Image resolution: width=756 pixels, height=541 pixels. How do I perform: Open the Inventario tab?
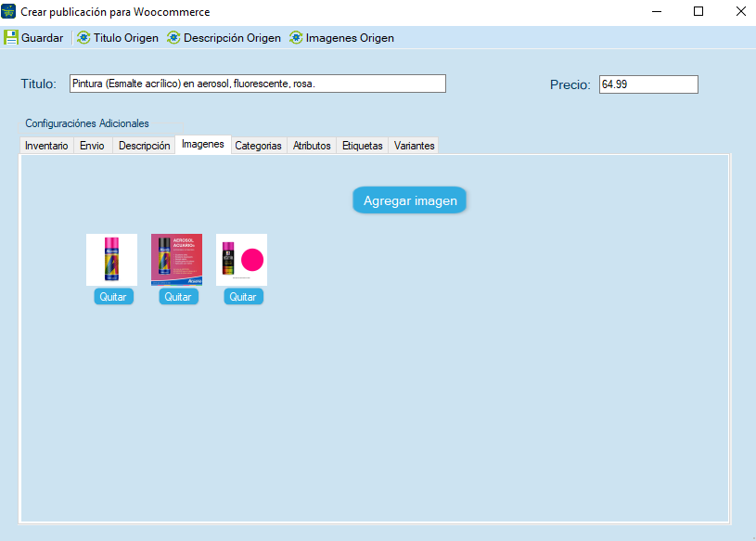click(46, 146)
